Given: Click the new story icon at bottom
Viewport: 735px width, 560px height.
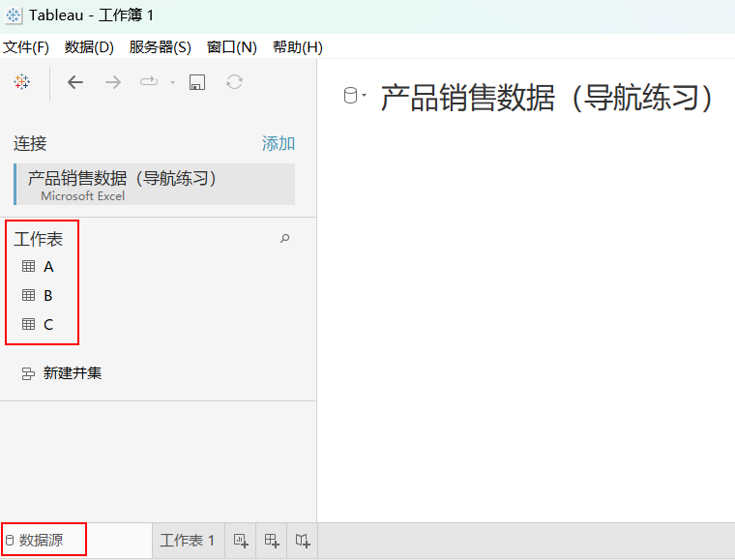Looking at the screenshot, I should click(x=303, y=541).
